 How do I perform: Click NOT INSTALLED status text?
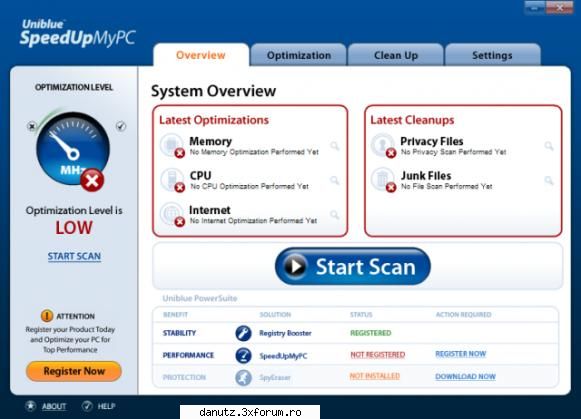[x=375, y=376]
